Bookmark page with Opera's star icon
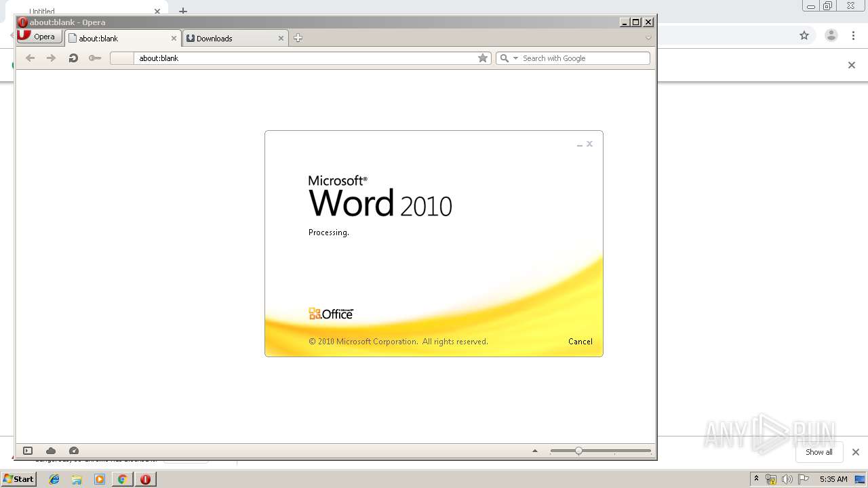The width and height of the screenshot is (868, 488). pos(483,58)
